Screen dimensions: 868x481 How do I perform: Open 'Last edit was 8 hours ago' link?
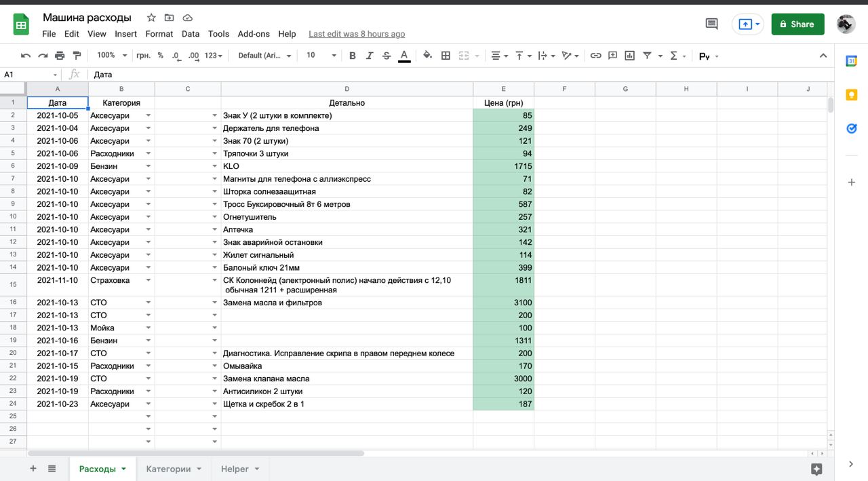tap(357, 34)
